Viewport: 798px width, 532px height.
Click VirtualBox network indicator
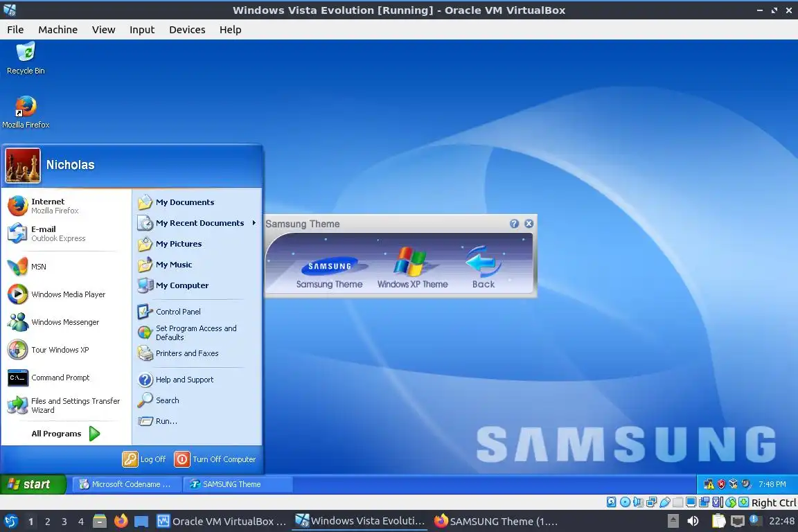[651, 502]
